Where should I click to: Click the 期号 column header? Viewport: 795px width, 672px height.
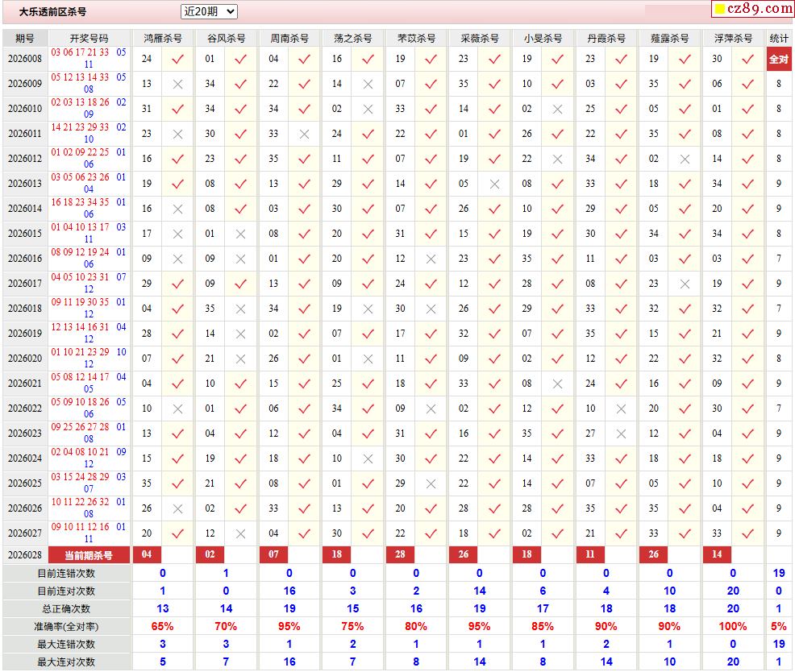coord(25,38)
